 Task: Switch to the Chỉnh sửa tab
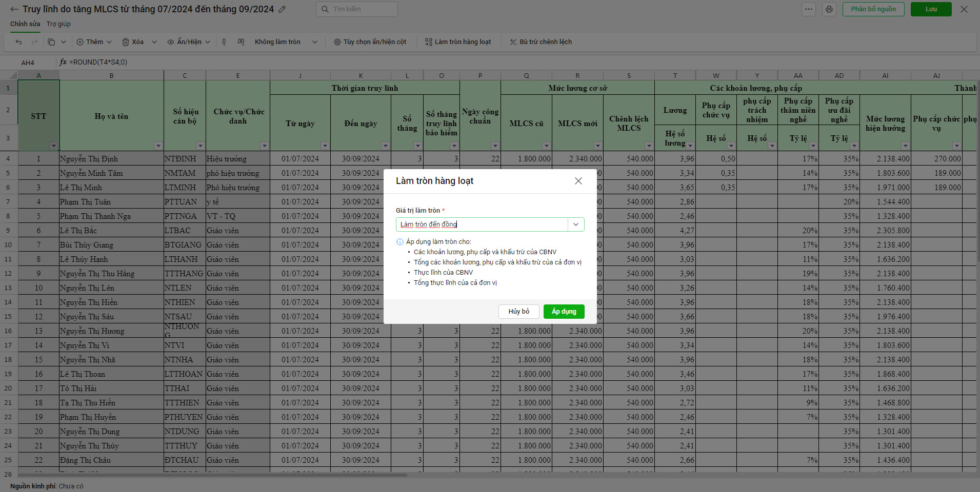pyautogui.click(x=25, y=24)
